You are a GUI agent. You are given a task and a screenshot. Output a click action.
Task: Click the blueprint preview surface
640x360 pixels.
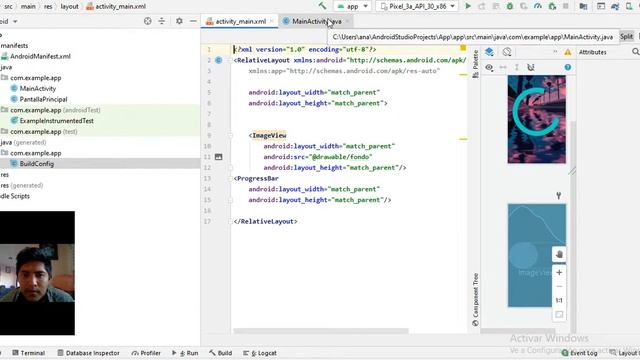pos(537,255)
